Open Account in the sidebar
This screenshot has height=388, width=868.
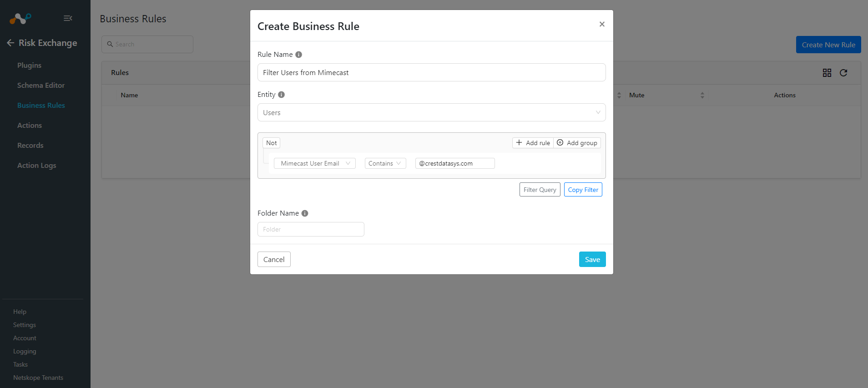point(25,338)
